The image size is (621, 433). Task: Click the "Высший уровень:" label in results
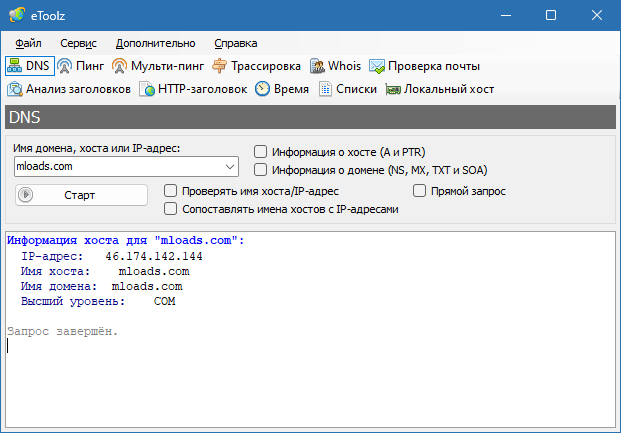(x=73, y=301)
